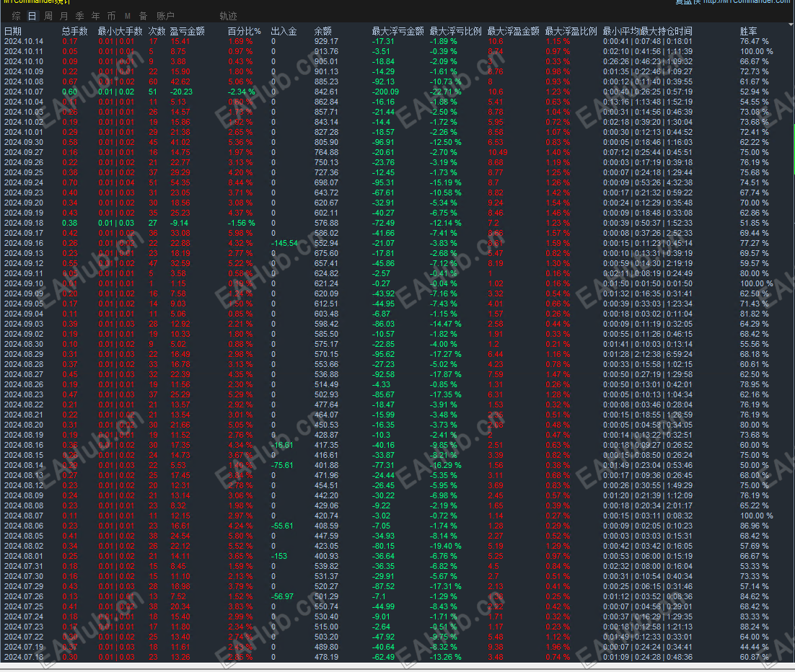Open the 币 symbol tab
795x672 pixels.
click(112, 16)
